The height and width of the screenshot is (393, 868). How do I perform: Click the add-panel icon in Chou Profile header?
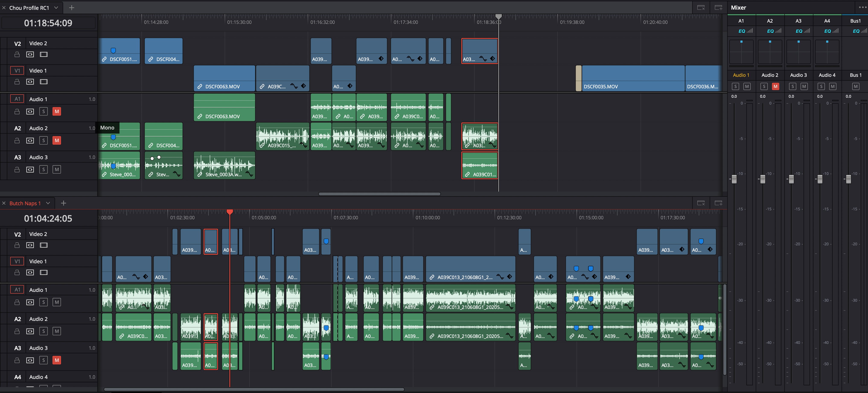pos(718,7)
